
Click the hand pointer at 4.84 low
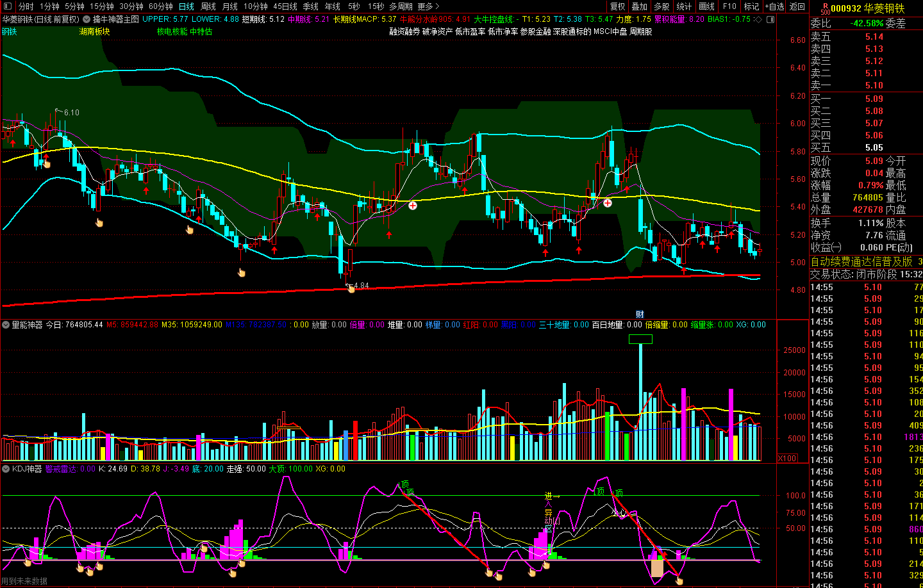(351, 289)
